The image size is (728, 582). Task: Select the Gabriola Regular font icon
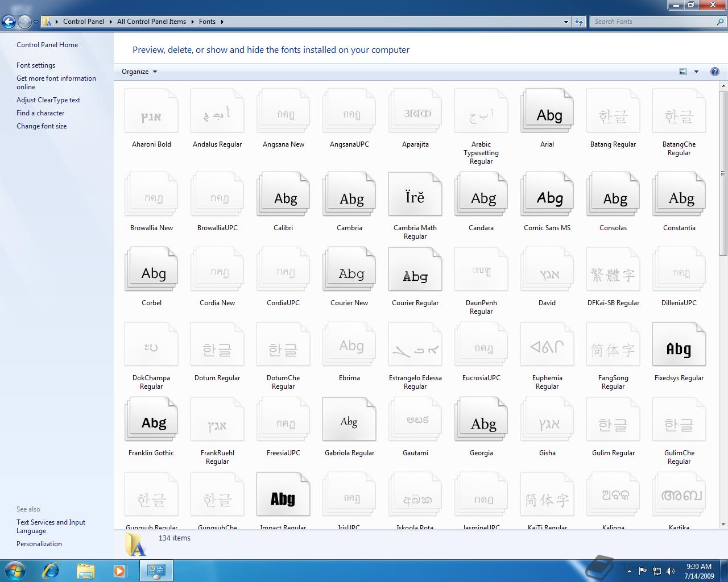click(349, 420)
